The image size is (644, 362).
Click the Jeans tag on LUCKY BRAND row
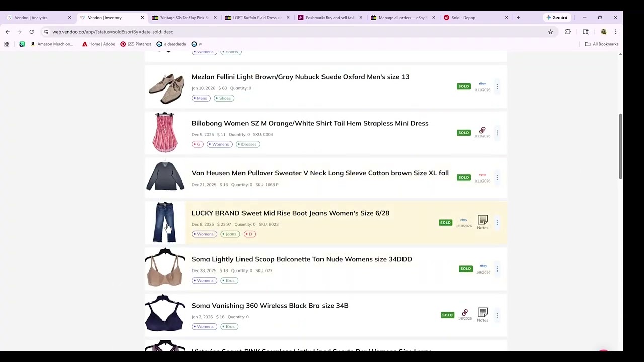(230, 234)
